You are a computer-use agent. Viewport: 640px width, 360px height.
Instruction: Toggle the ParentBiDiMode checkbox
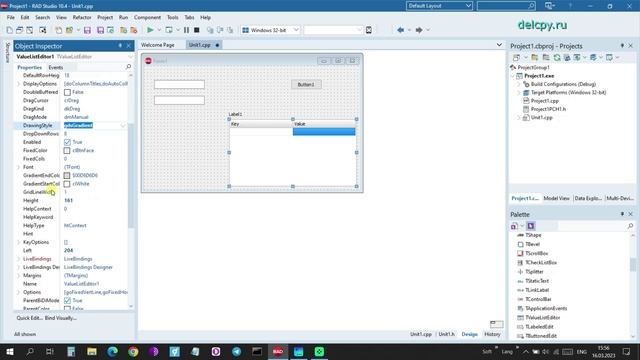pos(67,300)
